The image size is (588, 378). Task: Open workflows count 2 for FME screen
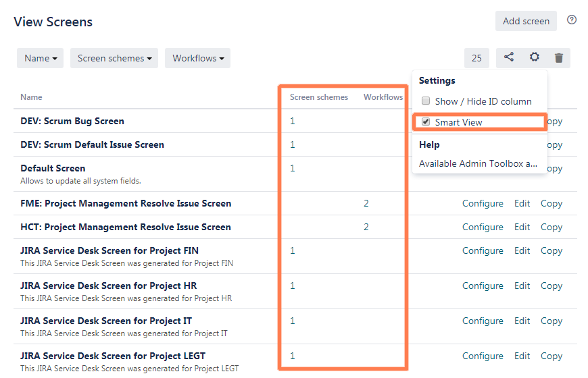[x=366, y=203]
